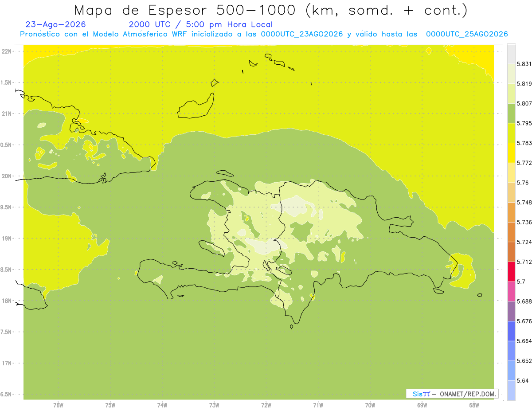Click the 69W longitude axis label

coord(422,405)
